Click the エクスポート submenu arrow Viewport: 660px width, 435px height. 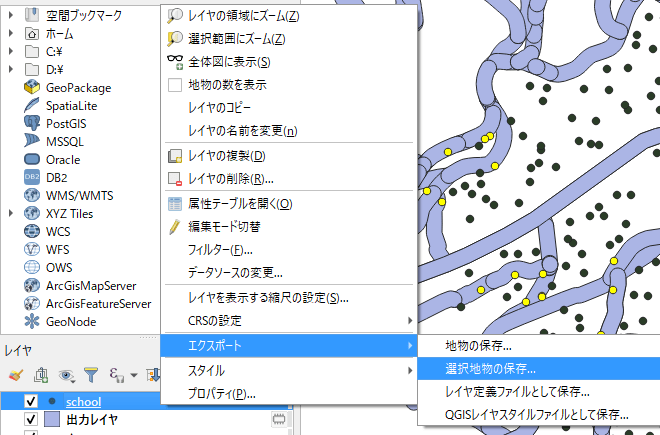(x=410, y=346)
